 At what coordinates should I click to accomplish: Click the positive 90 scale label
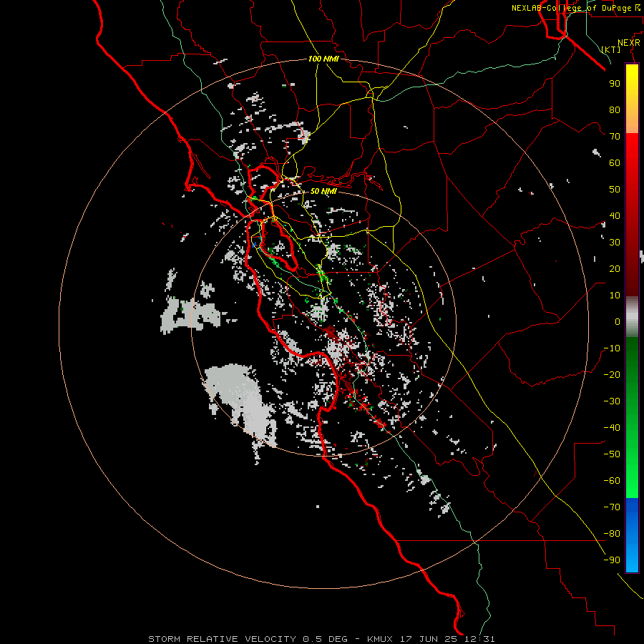pos(615,84)
